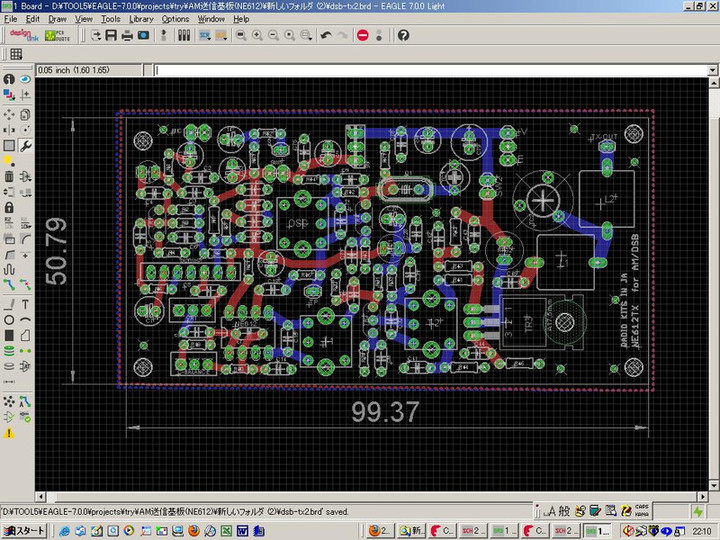Click the command line input field
Viewport: 720px width, 540px height.
pyautogui.click(x=430, y=71)
